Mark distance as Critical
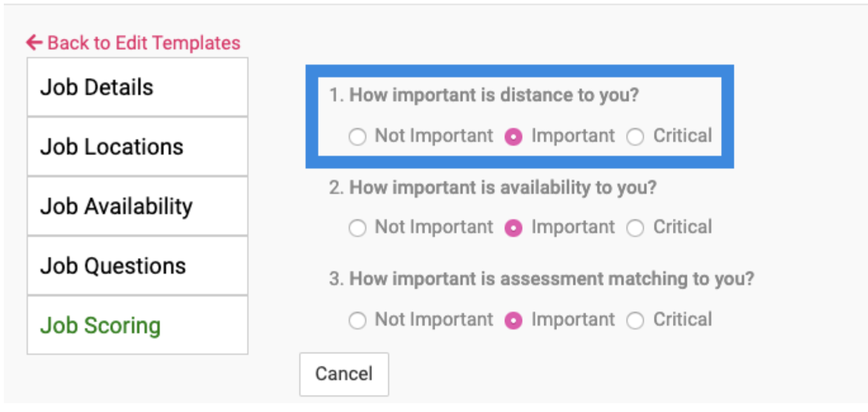 coord(635,137)
